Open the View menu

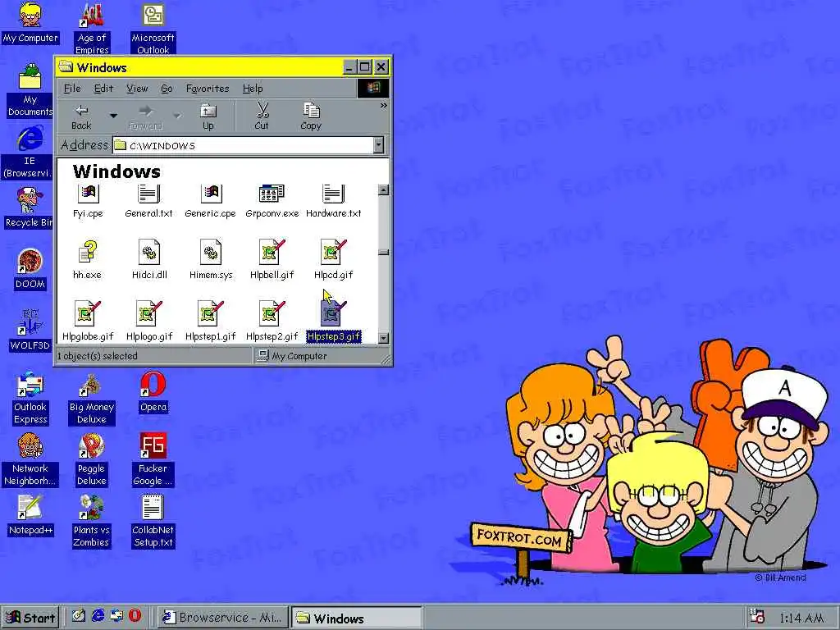point(137,89)
